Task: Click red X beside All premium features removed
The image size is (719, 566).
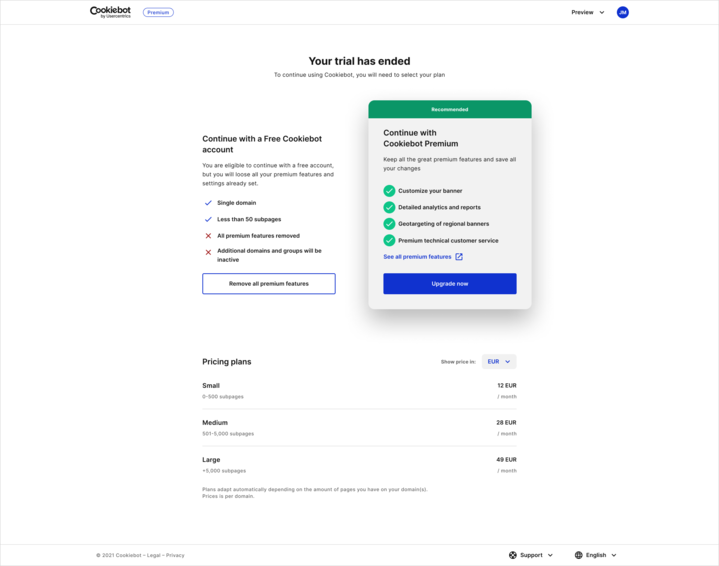Action: click(x=208, y=236)
